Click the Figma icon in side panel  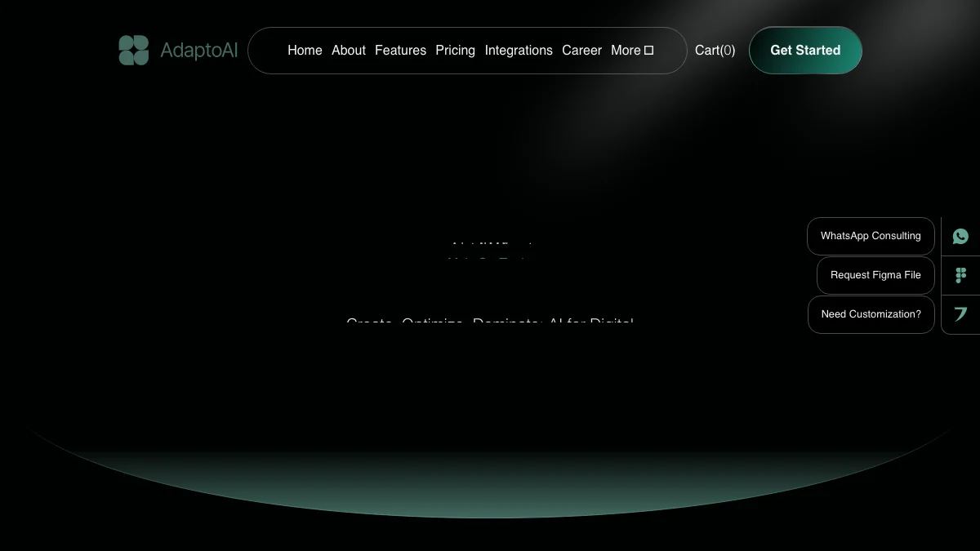click(x=960, y=275)
